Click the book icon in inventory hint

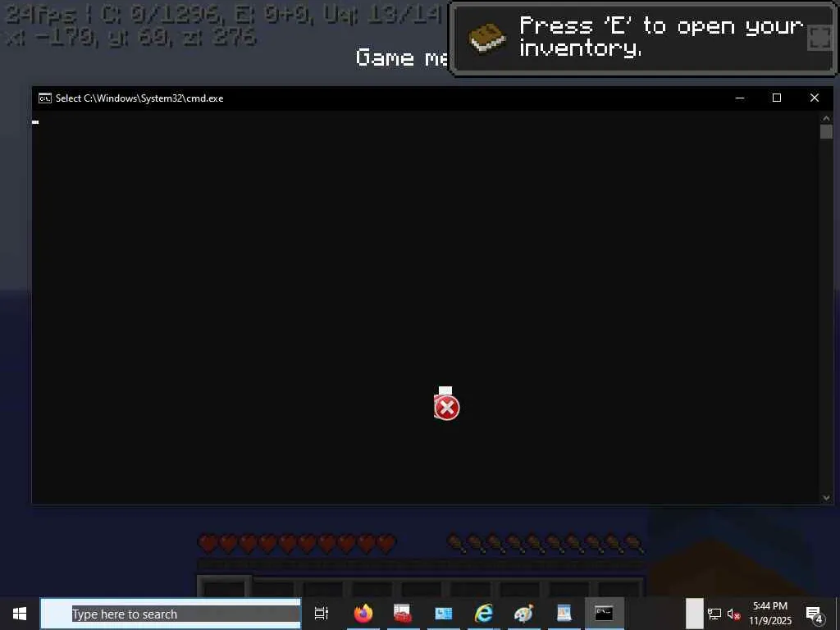tap(486, 39)
